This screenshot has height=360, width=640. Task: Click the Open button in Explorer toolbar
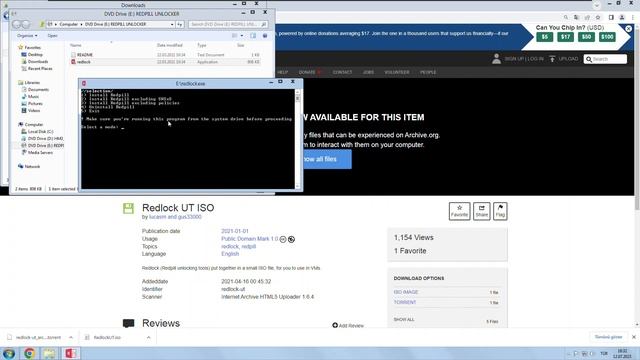pos(52,36)
